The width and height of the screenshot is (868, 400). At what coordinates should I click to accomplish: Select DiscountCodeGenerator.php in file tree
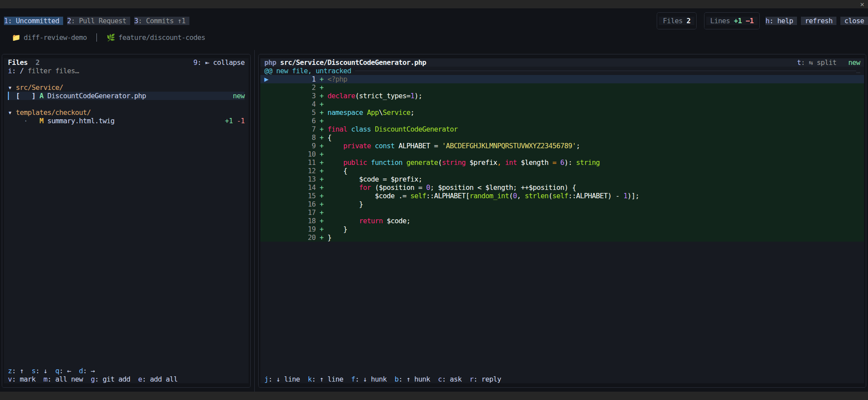(127, 96)
